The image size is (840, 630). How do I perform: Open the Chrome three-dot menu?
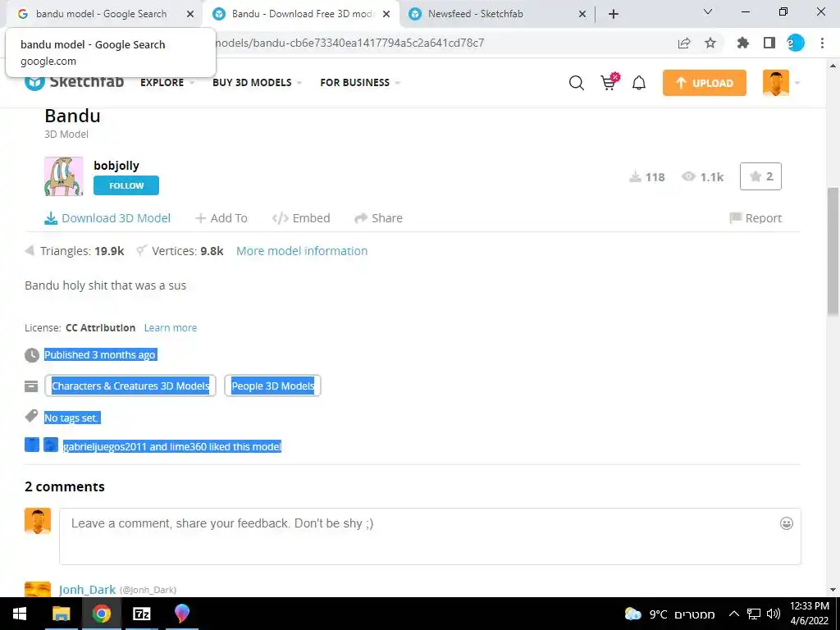click(x=822, y=43)
